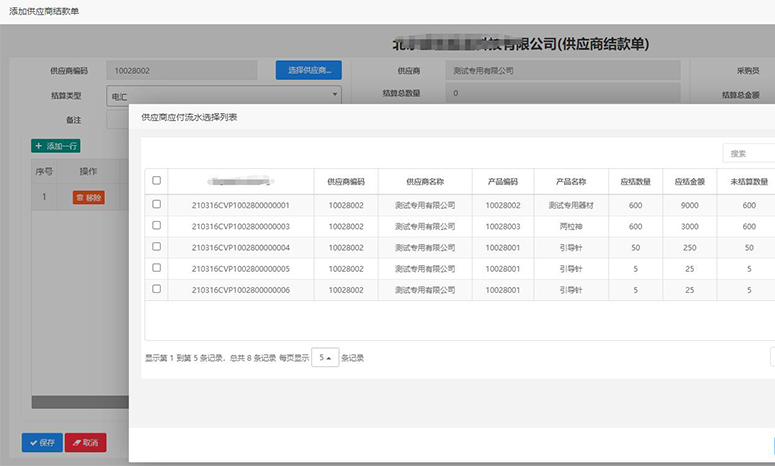Open the records-per-page dropdown showing 5
The image size is (775, 466).
pos(325,358)
